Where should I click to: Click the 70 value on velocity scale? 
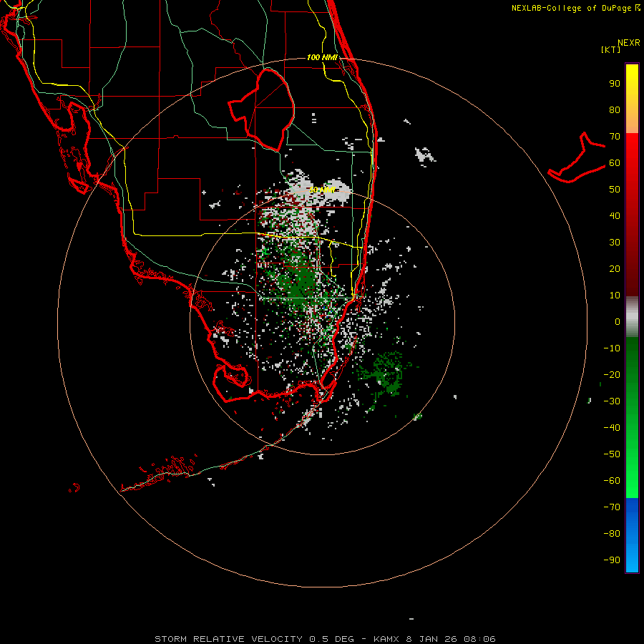pyautogui.click(x=615, y=137)
